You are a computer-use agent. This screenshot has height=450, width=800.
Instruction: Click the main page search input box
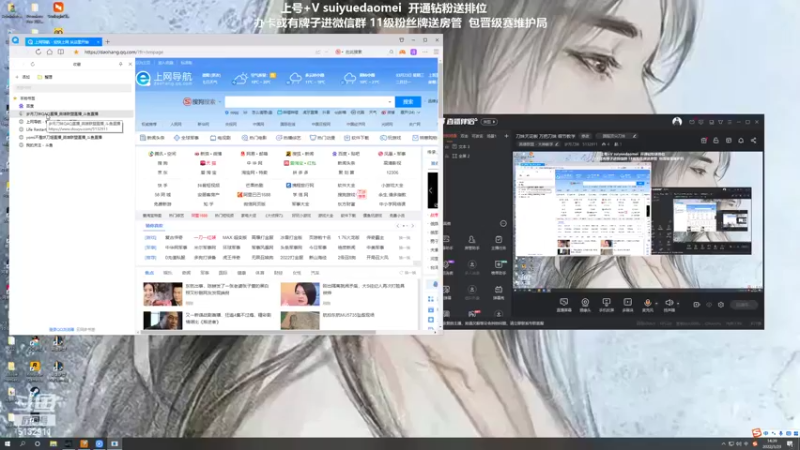click(309, 102)
